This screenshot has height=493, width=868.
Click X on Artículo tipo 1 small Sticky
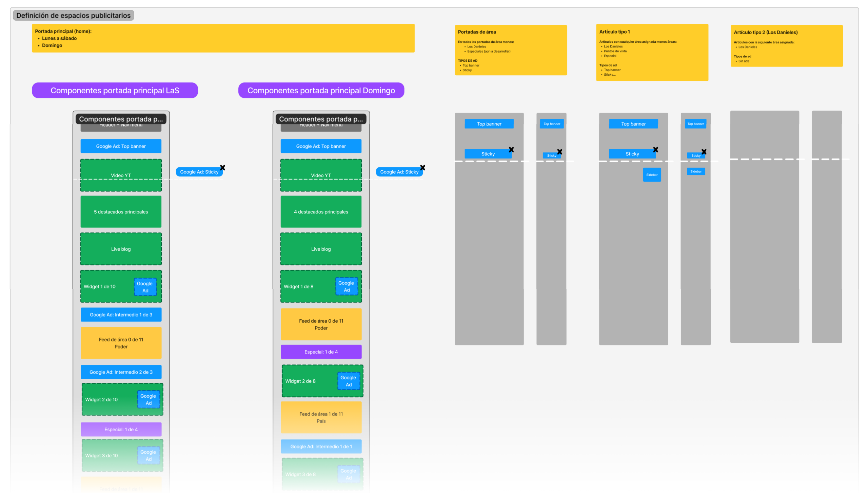pos(704,152)
